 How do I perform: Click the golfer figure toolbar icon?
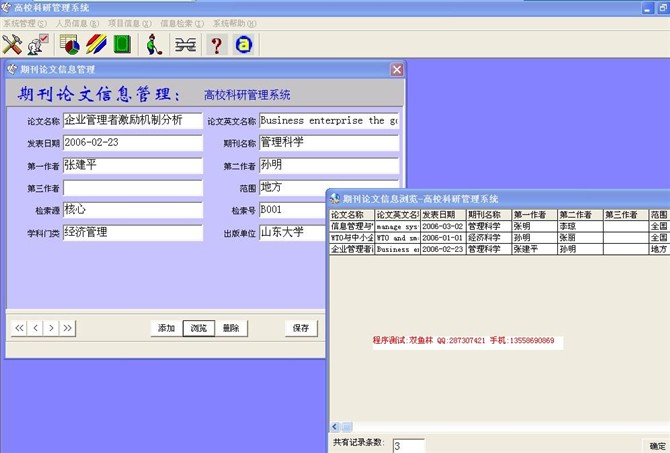[x=154, y=44]
